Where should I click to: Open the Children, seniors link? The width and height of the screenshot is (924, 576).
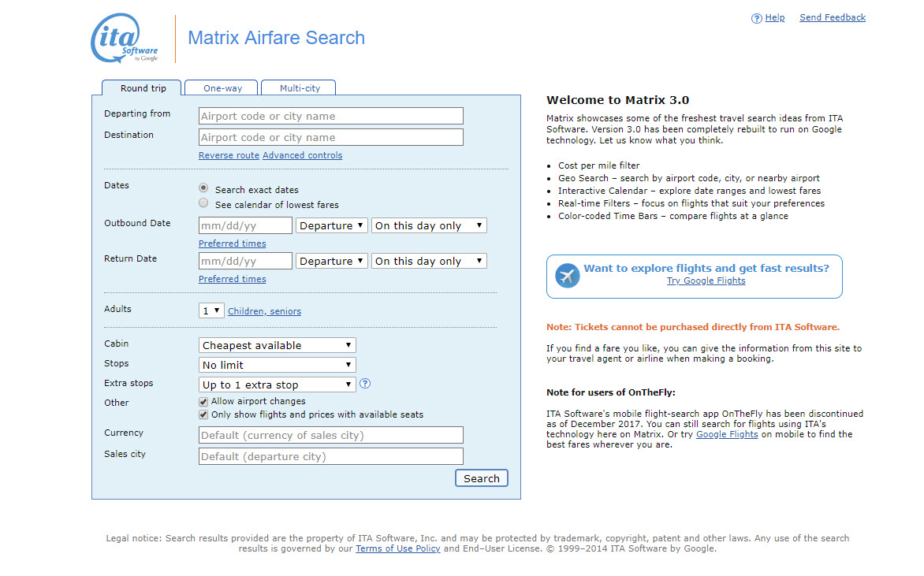click(264, 311)
